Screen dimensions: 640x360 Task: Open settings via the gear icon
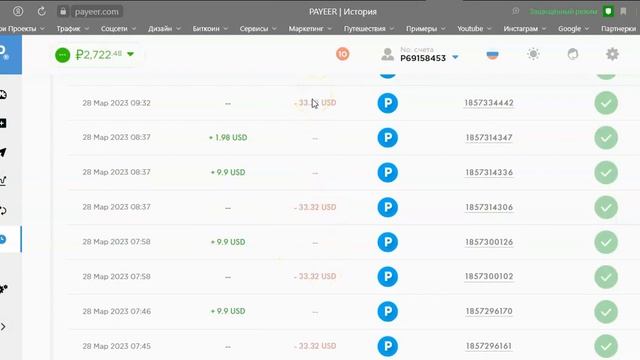(612, 54)
